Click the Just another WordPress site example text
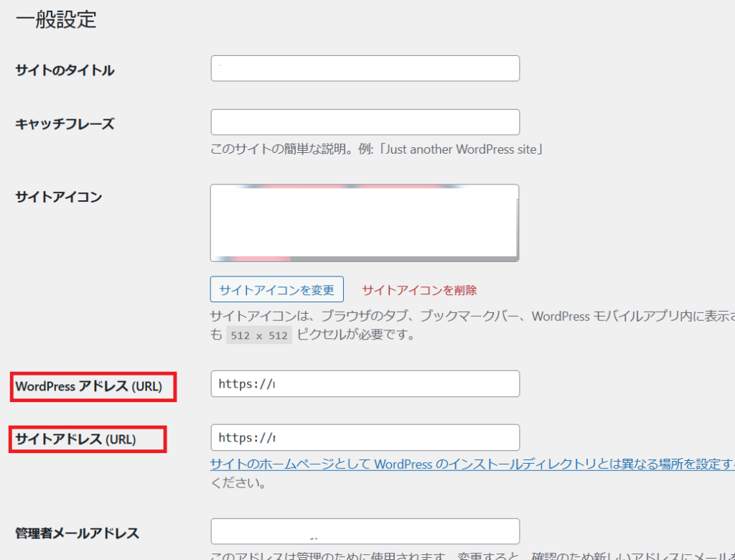735x560 pixels. click(x=461, y=150)
